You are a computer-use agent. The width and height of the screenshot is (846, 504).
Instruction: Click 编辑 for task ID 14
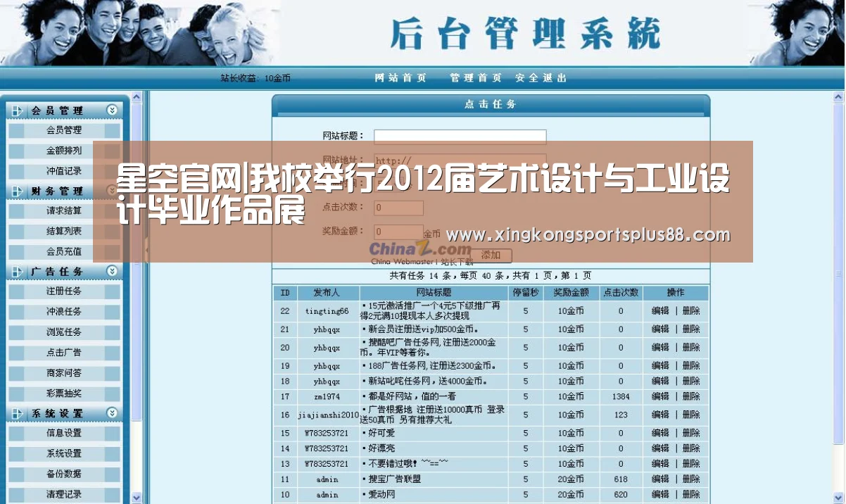click(x=660, y=448)
